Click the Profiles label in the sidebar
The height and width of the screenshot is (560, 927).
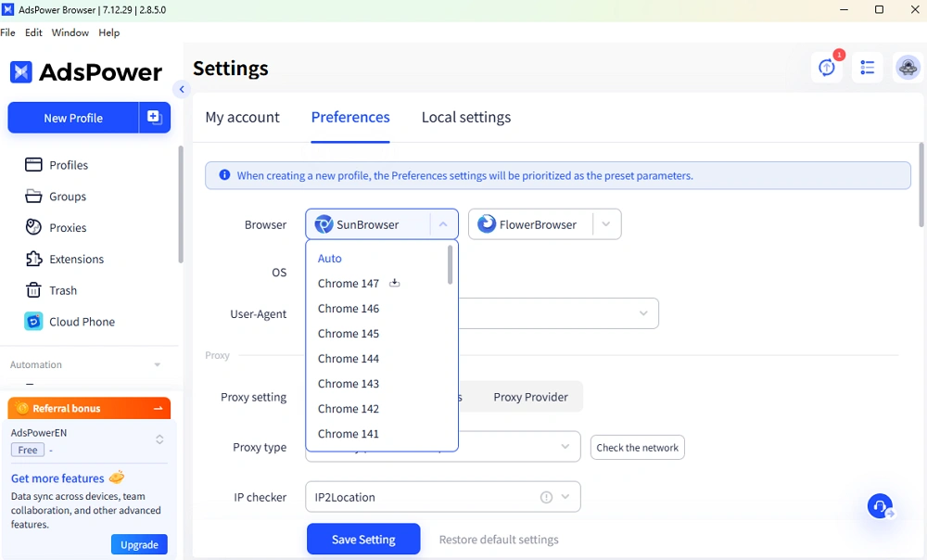pos(69,165)
